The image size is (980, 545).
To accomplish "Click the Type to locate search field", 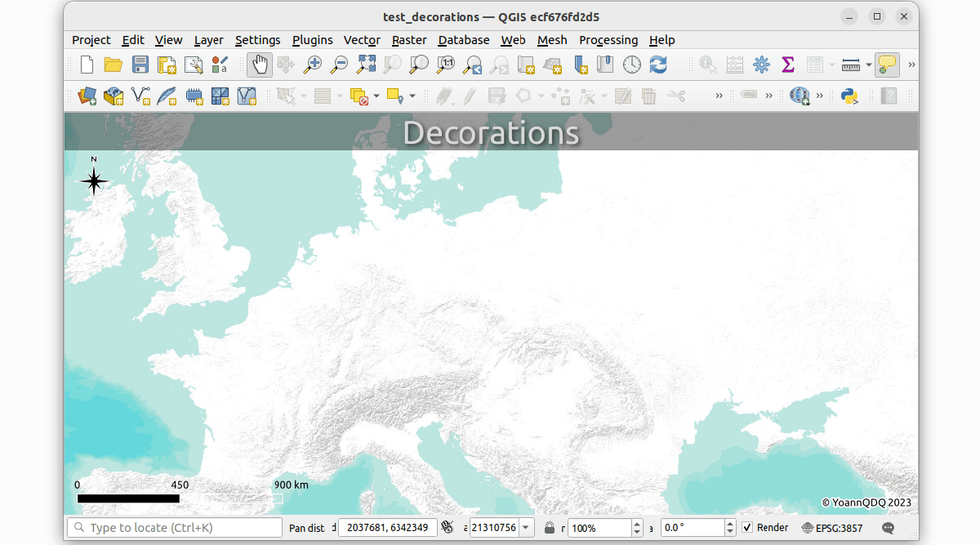I will tap(174, 528).
